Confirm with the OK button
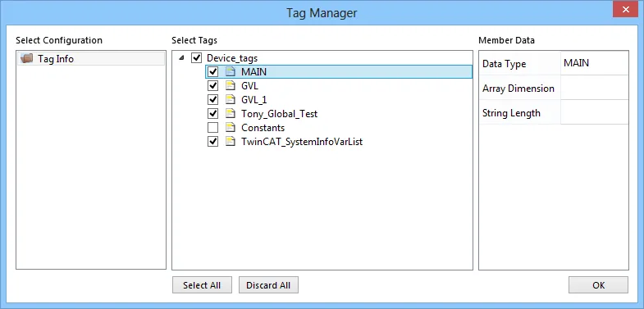 (x=598, y=285)
